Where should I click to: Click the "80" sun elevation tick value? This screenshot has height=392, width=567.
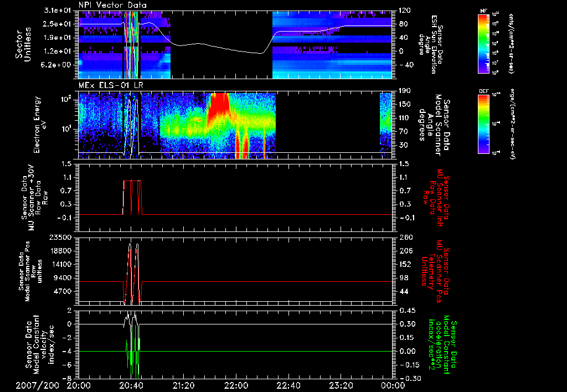click(403, 24)
